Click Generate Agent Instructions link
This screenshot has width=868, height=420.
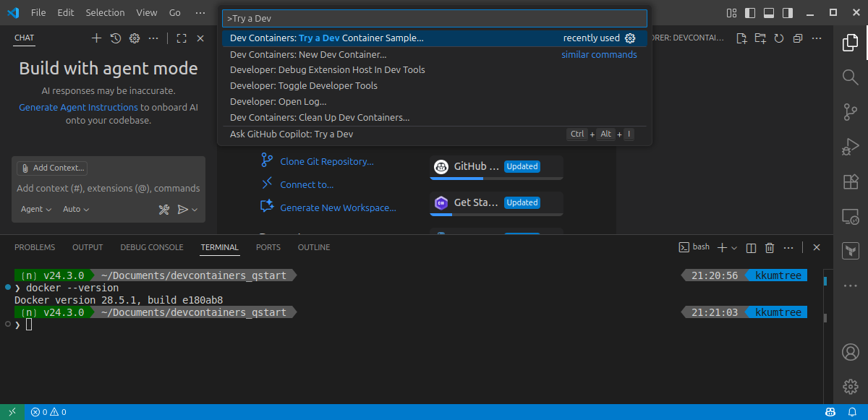pyautogui.click(x=78, y=107)
